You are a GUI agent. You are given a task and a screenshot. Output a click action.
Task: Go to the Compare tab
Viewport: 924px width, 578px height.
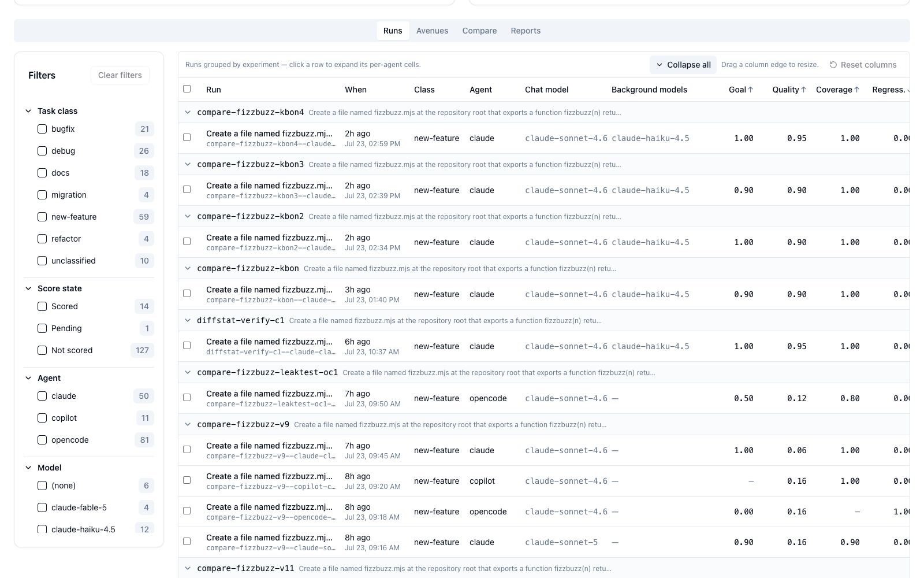479,31
